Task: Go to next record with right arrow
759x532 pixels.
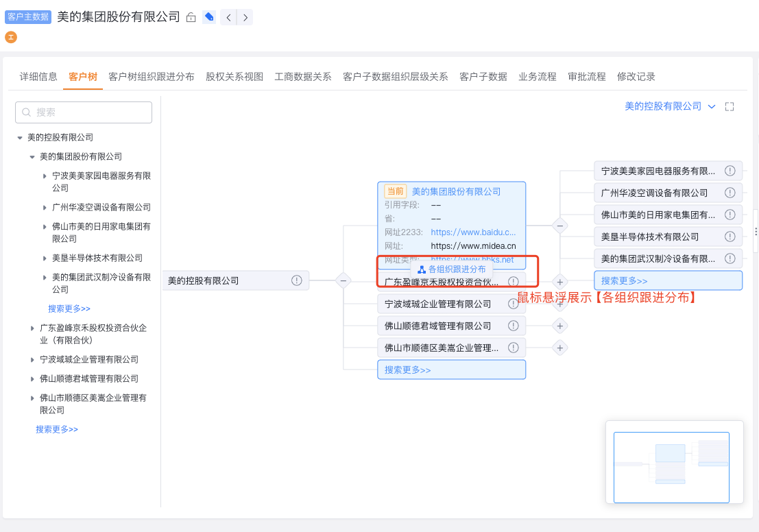Action: tap(245, 17)
